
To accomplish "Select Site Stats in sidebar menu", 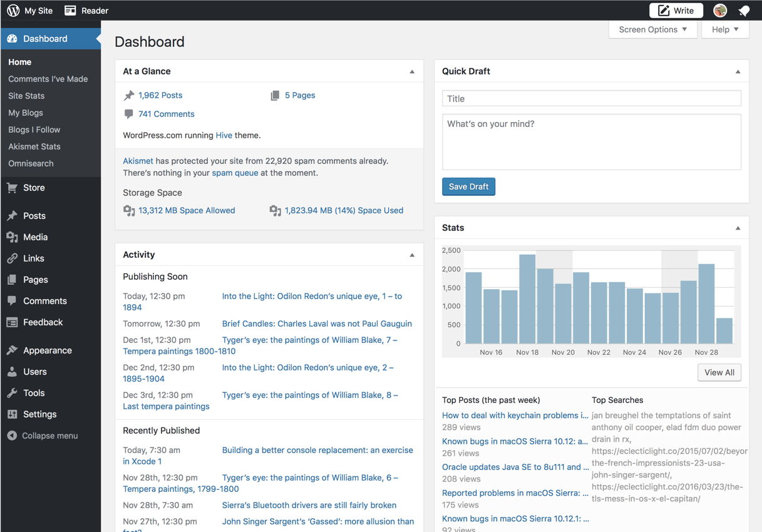I will pos(26,96).
